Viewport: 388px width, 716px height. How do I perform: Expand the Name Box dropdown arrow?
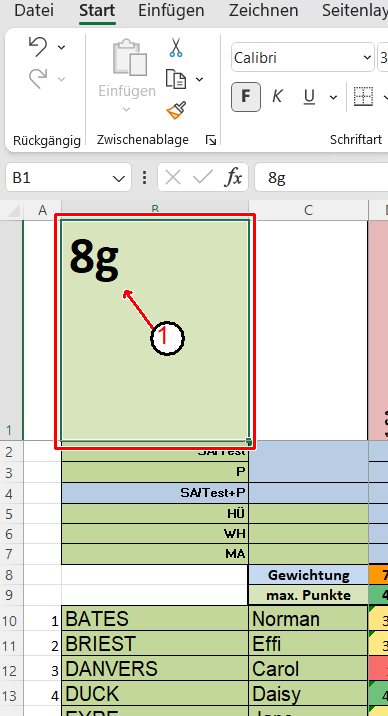click(x=119, y=178)
